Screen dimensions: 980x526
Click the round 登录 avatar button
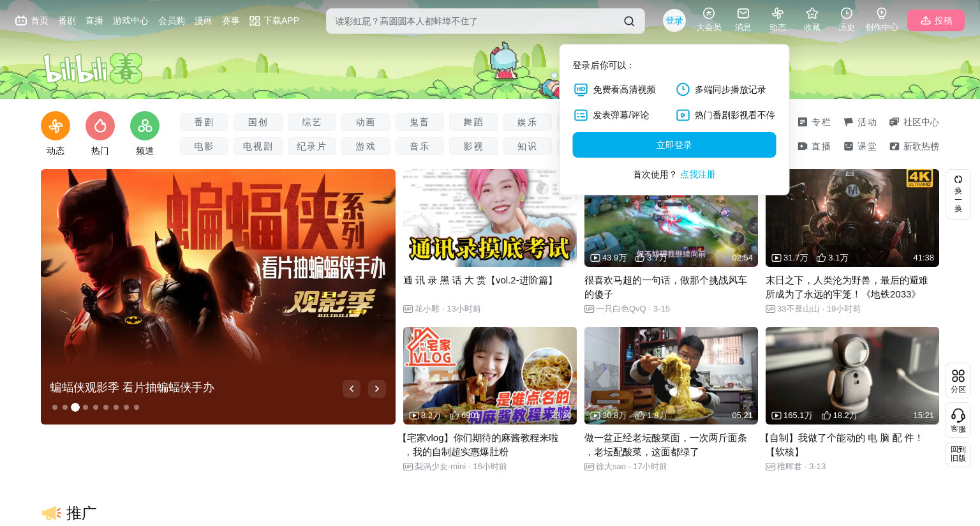point(674,20)
